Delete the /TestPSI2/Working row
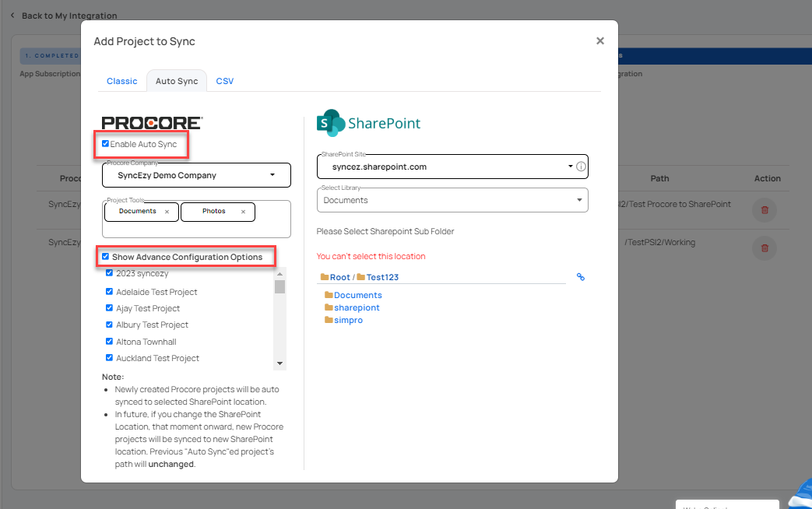The height and width of the screenshot is (509, 812). pos(765,248)
